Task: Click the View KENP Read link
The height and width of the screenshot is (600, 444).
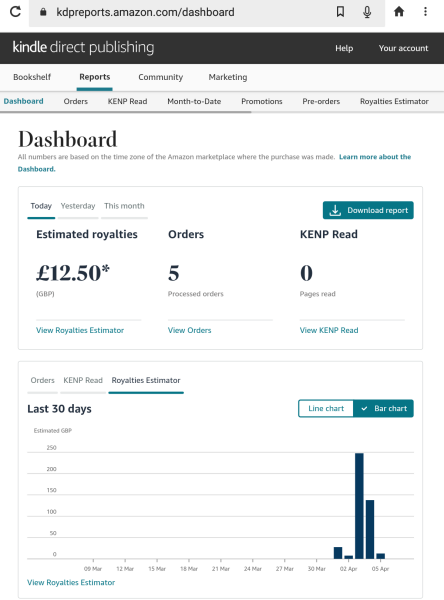Action: [328, 330]
